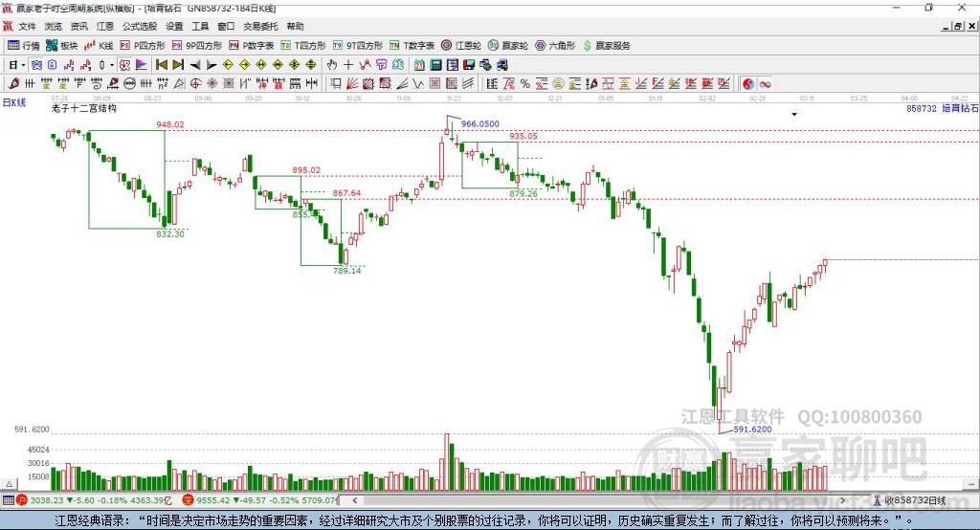Expand volume panel with up triangle
The image size is (980, 530).
(x=9, y=484)
